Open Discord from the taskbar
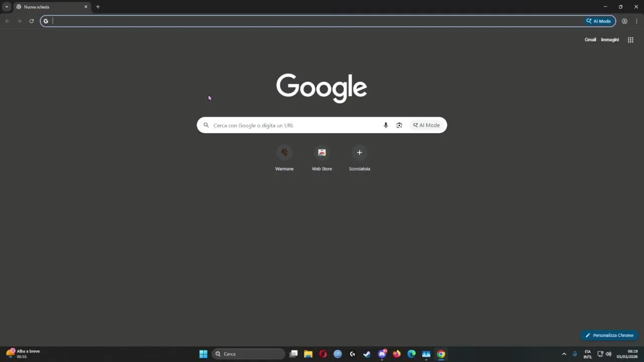Screen dimensions: 644x362 382,354
